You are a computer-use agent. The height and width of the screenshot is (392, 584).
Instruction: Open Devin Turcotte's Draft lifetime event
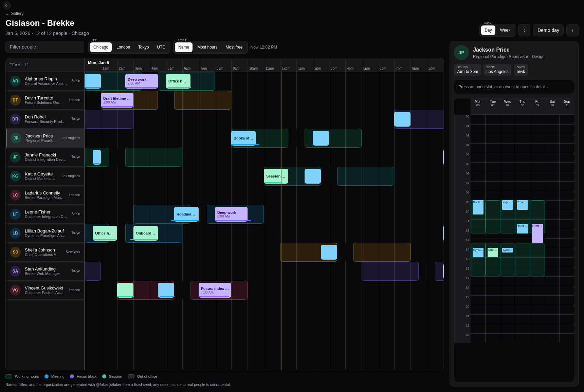pos(117,100)
